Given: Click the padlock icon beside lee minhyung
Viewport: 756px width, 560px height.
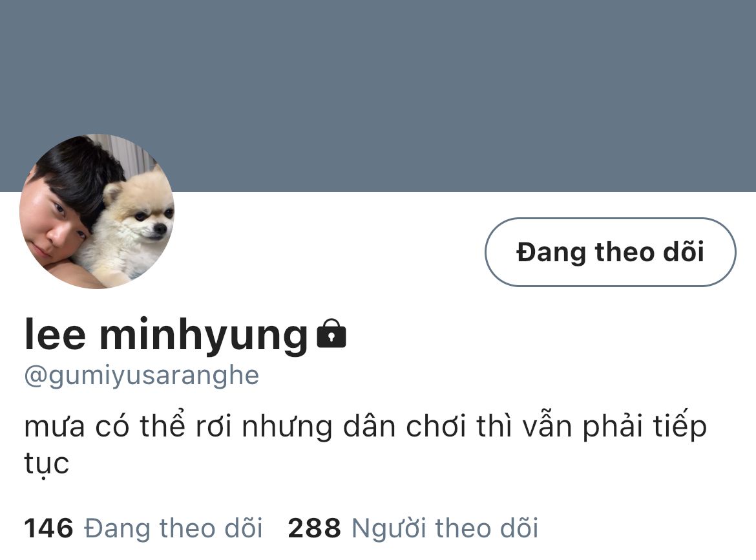Looking at the screenshot, I should [x=331, y=333].
